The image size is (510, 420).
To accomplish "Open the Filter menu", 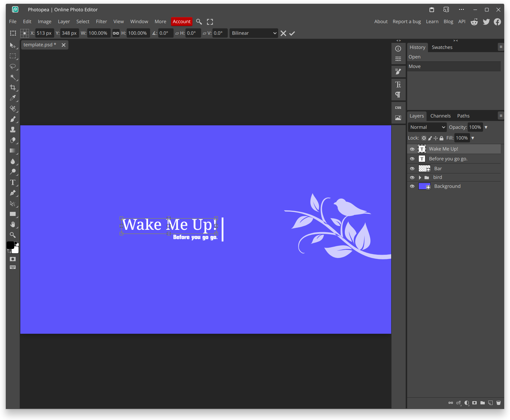I will pyautogui.click(x=101, y=21).
